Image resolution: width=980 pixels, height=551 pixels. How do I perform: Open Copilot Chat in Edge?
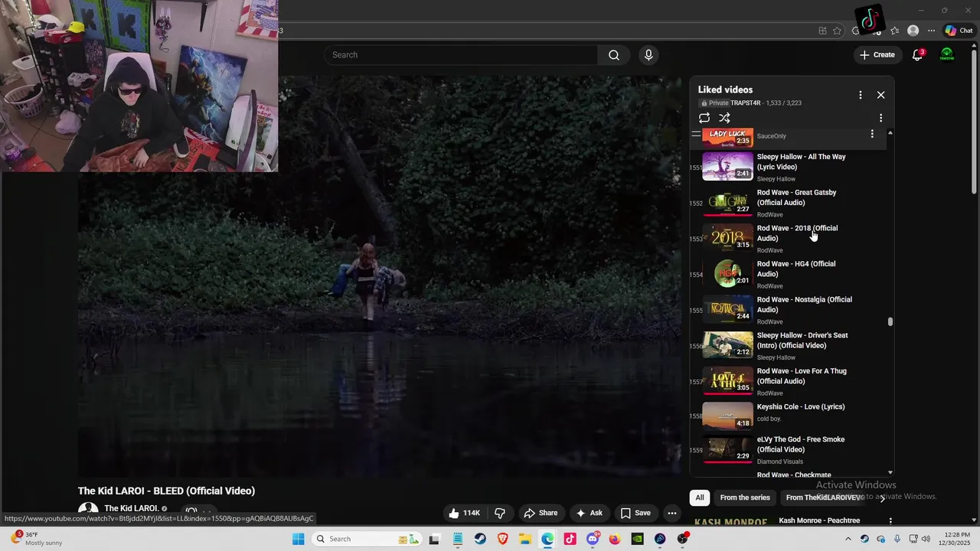tap(959, 31)
